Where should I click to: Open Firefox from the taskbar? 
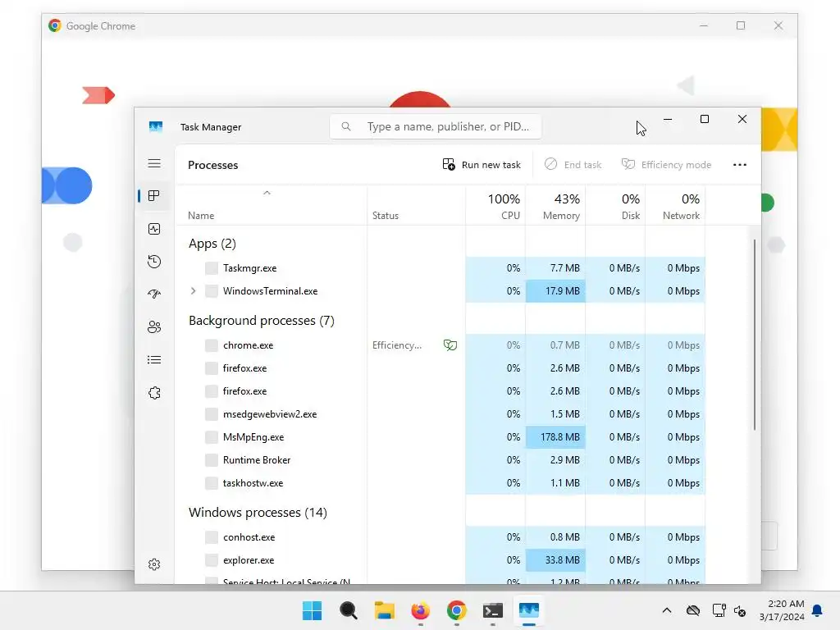click(421, 610)
